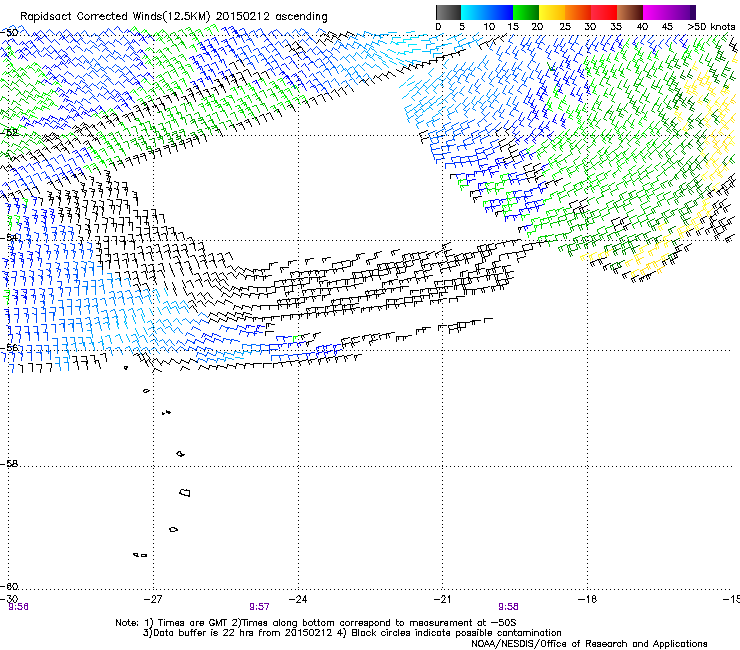Select the gray 0-5 knots legend swatch
This screenshot has height=650, width=740.
448,12
